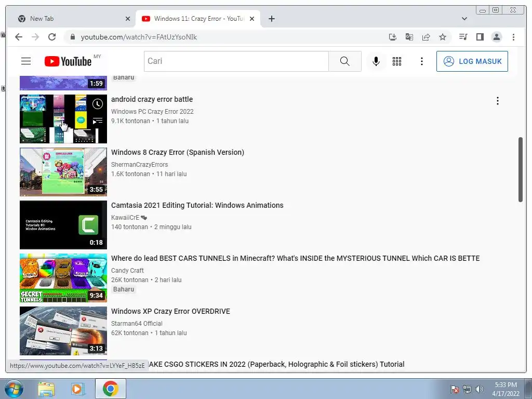Screen dimensions: 532x399
Task: Open YouTube settings three-dot menu
Action: click(422, 61)
